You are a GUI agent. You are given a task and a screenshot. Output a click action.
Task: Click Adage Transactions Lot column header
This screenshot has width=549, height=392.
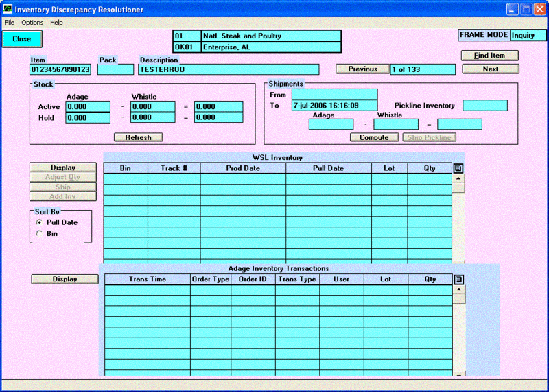click(x=386, y=279)
